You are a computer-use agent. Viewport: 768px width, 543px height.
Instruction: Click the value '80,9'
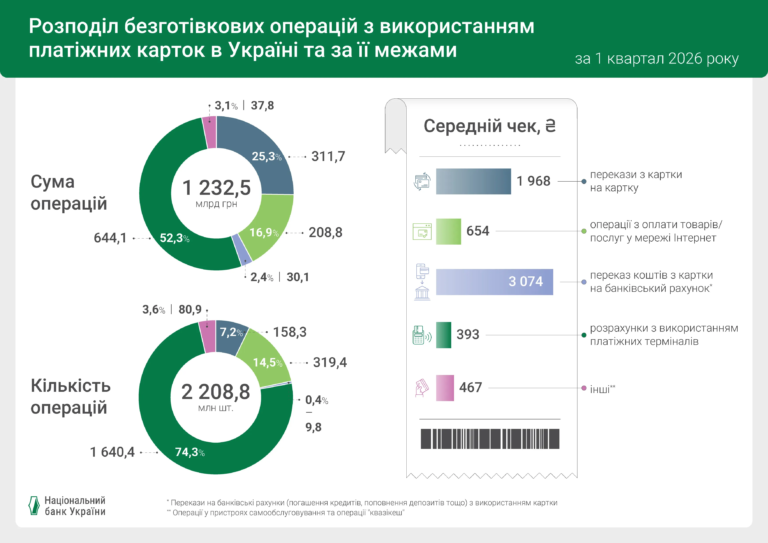pos(190,309)
